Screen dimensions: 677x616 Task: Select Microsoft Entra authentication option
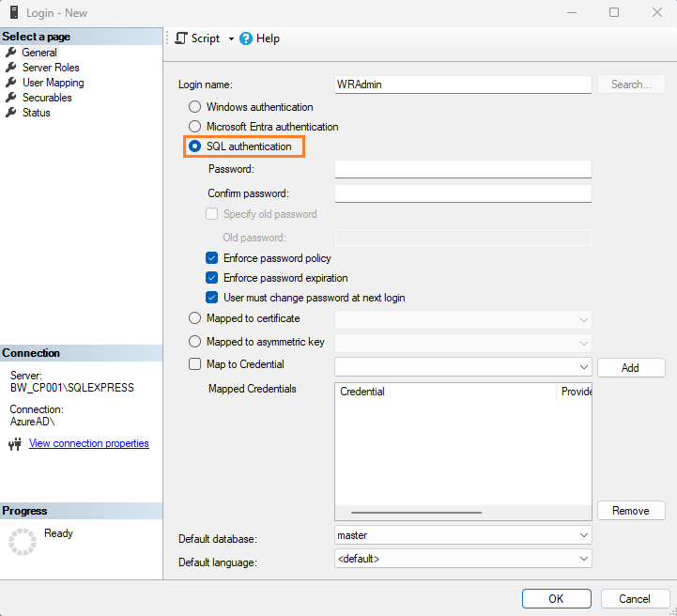pyautogui.click(x=194, y=127)
